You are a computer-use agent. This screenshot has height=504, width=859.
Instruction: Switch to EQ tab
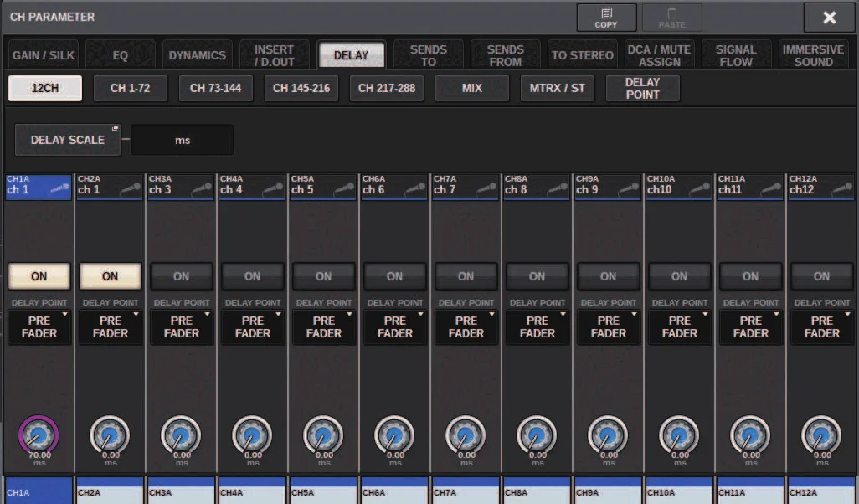pyautogui.click(x=120, y=55)
